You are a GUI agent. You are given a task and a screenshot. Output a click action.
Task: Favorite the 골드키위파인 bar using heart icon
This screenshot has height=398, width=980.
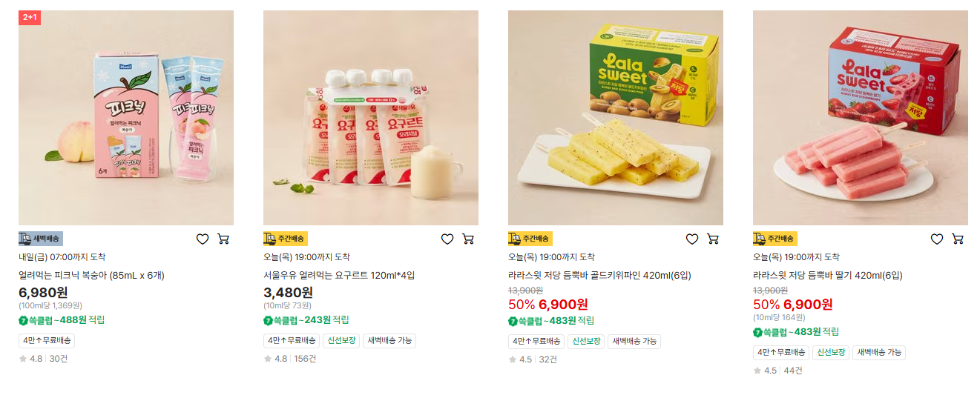coord(691,239)
